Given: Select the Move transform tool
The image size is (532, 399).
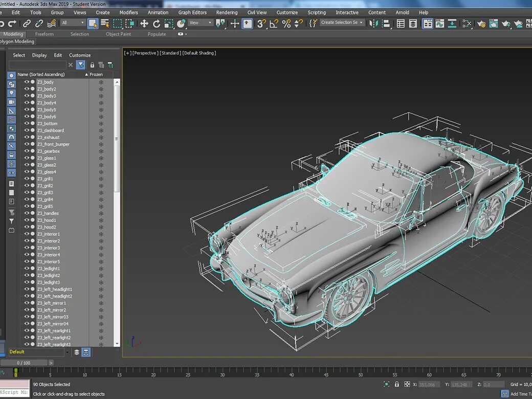Looking at the screenshot, I should pos(144,24).
